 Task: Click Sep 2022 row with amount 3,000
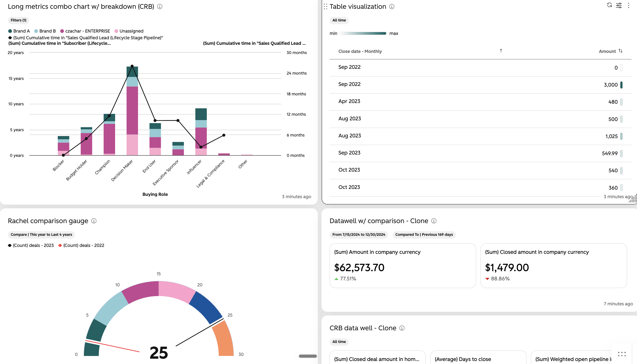(481, 85)
